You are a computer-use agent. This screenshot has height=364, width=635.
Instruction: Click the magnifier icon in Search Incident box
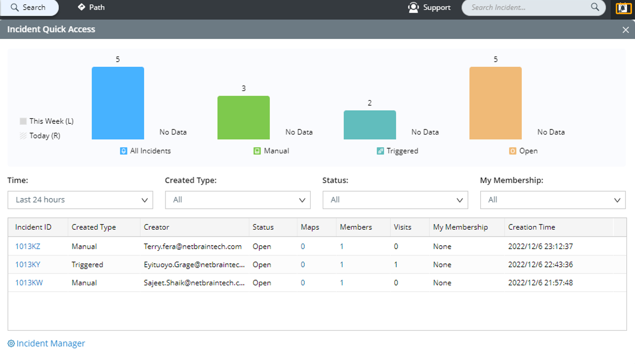pyautogui.click(x=595, y=7)
